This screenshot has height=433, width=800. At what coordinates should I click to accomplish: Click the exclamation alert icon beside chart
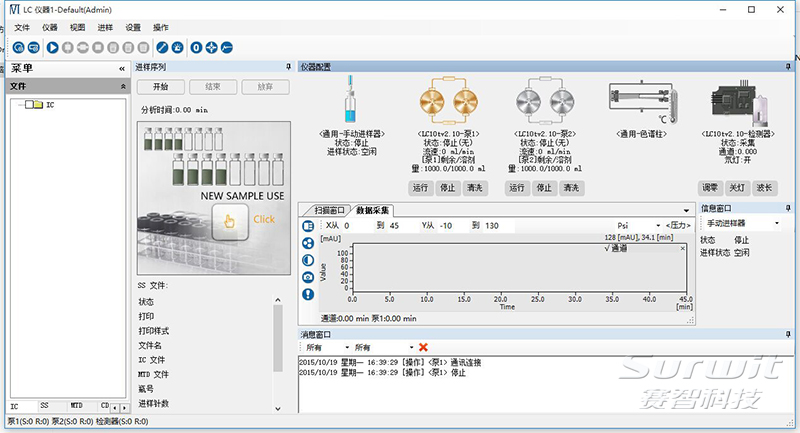pyautogui.click(x=308, y=294)
